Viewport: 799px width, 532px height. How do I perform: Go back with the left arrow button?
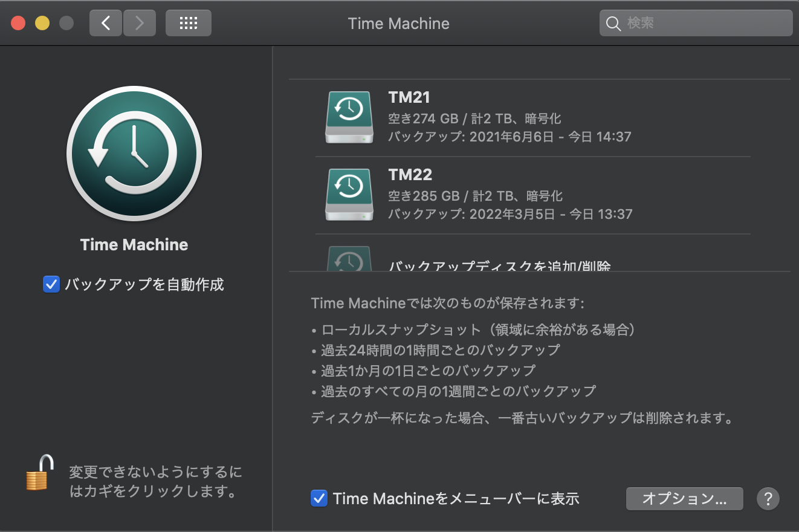106,24
